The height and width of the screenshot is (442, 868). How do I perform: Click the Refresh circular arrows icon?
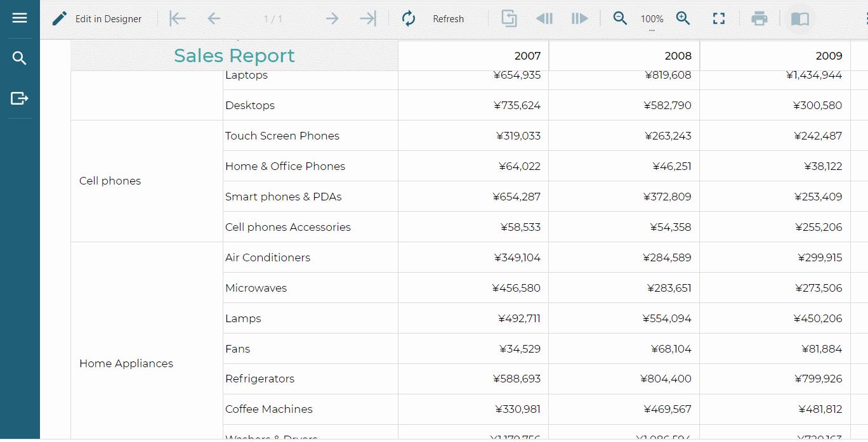pos(409,18)
